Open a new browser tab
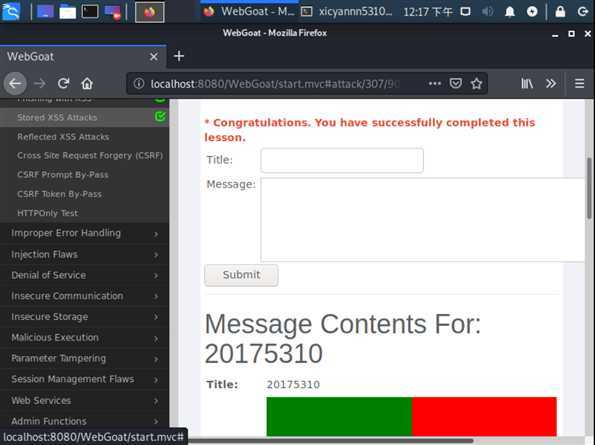 (179, 56)
